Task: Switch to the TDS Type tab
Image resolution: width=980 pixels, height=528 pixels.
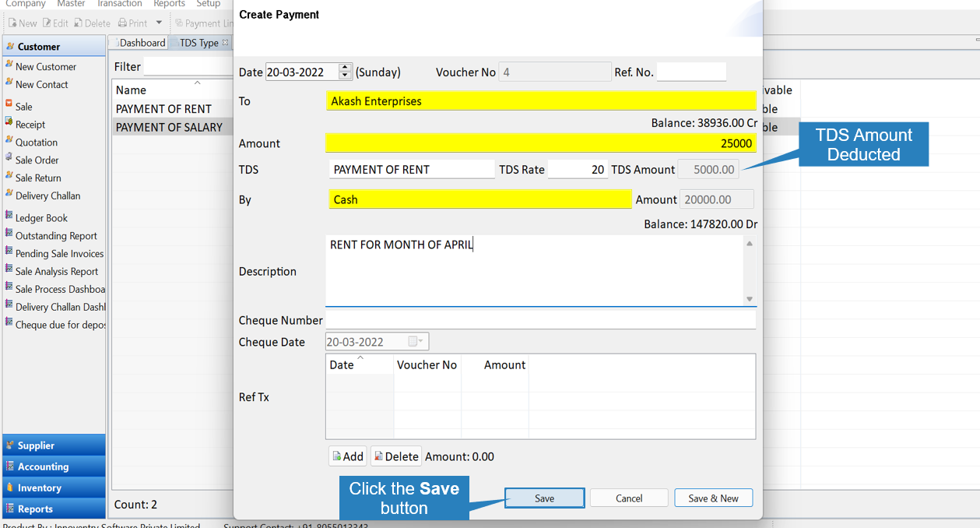Action: tap(199, 43)
